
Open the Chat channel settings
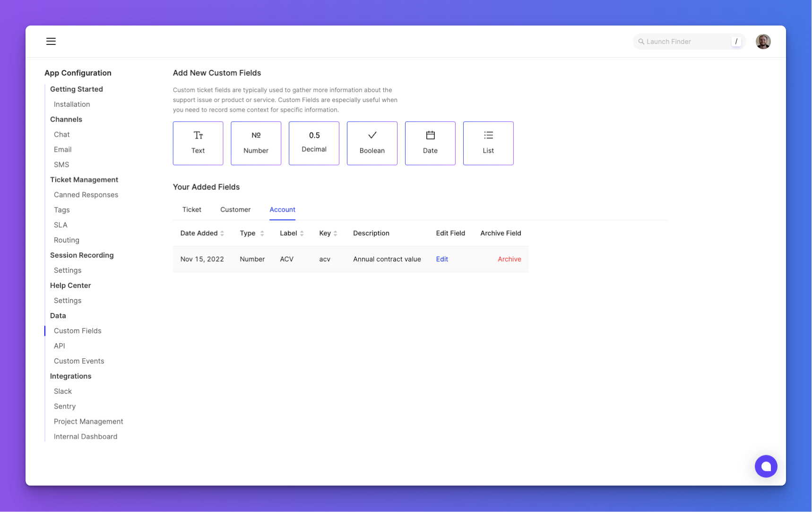pyautogui.click(x=61, y=134)
